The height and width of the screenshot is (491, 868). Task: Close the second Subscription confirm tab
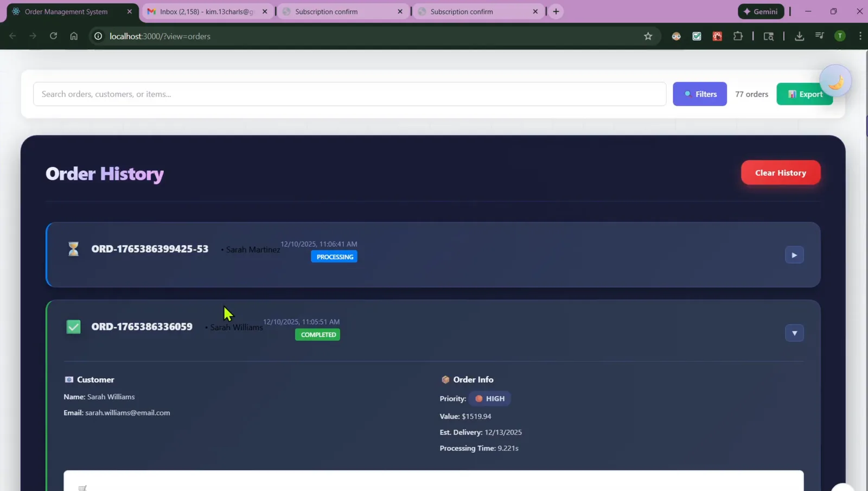[535, 11]
